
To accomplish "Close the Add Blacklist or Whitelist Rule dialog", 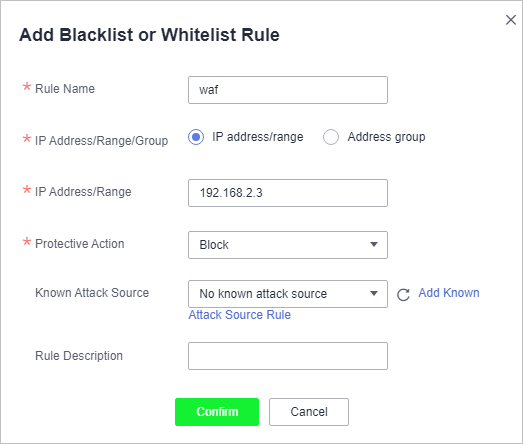I will click(x=511, y=20).
